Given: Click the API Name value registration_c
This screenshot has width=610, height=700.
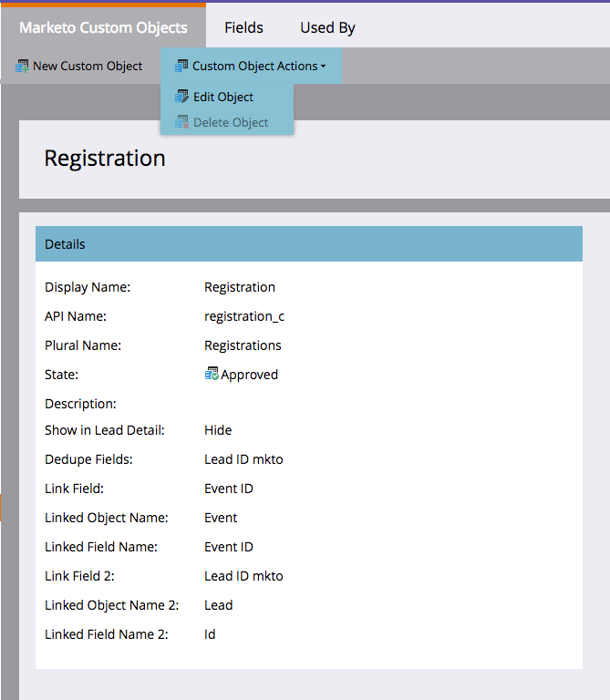Looking at the screenshot, I should coord(244,316).
